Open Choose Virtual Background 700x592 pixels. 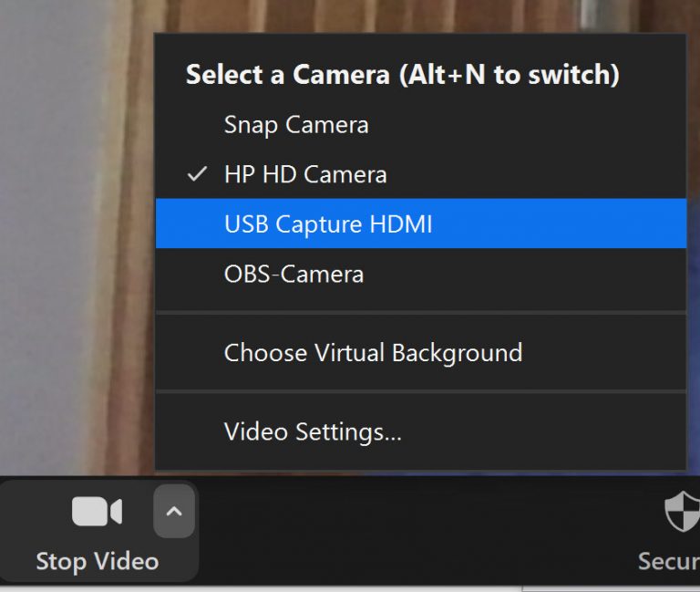click(373, 352)
